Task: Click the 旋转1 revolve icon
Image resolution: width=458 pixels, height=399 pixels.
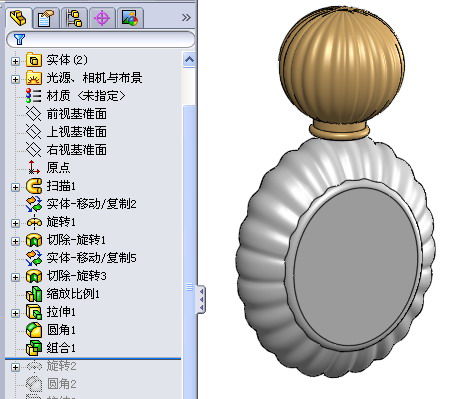Action: [x=34, y=222]
